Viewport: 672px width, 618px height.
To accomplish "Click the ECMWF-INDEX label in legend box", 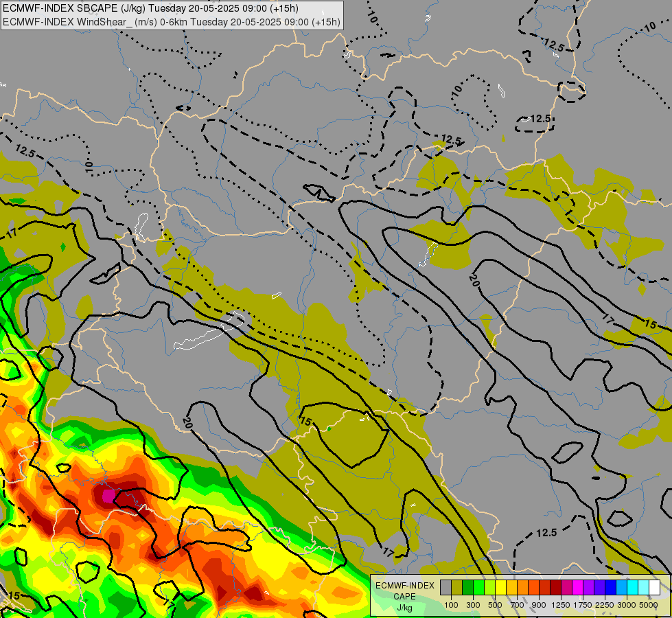I will pos(405,586).
